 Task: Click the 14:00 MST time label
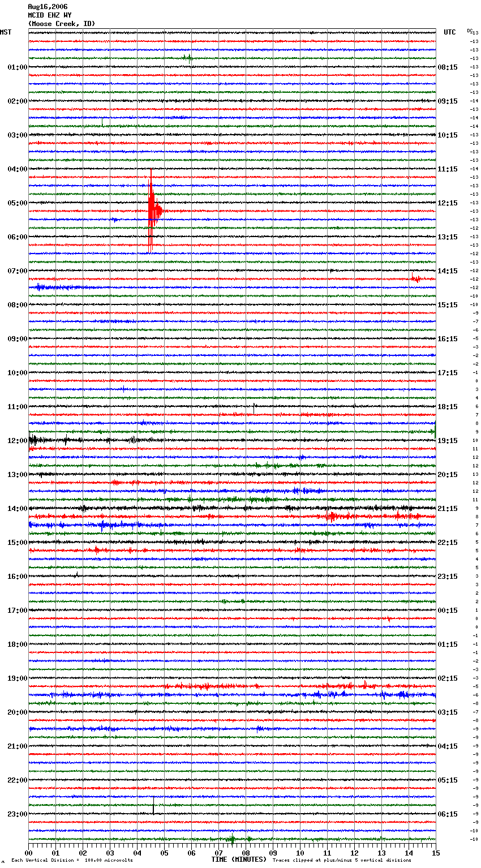(x=18, y=509)
